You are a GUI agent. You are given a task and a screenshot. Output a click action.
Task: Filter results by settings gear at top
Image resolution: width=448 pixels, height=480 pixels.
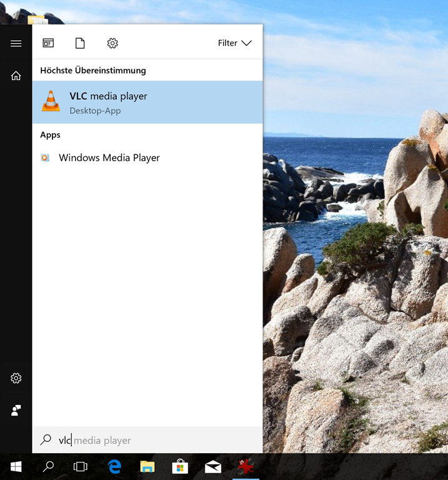(112, 43)
